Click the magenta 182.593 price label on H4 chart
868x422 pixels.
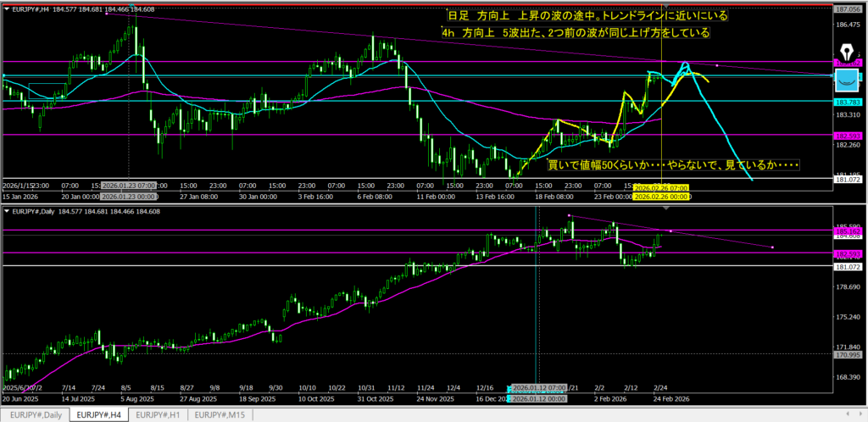click(848, 135)
